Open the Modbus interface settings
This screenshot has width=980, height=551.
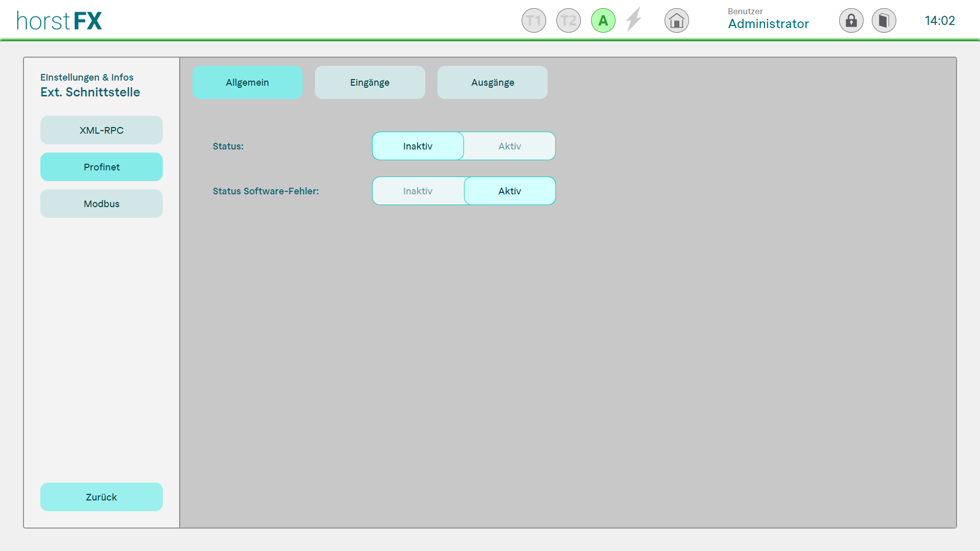[x=102, y=204]
